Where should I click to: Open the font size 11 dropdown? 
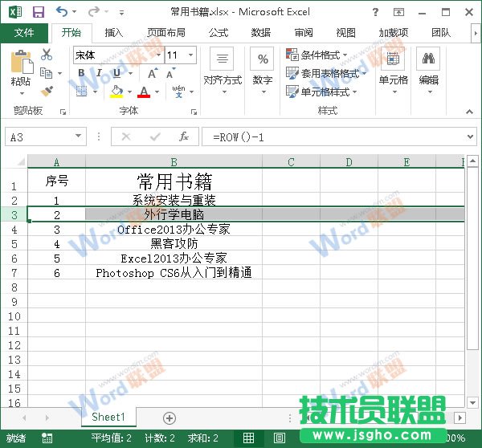click(x=190, y=55)
